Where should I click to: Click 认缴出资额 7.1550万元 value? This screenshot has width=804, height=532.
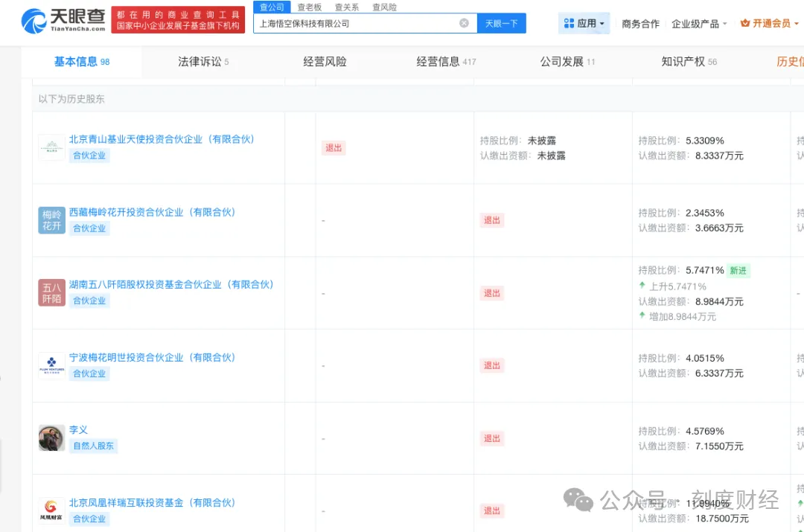[x=719, y=446]
